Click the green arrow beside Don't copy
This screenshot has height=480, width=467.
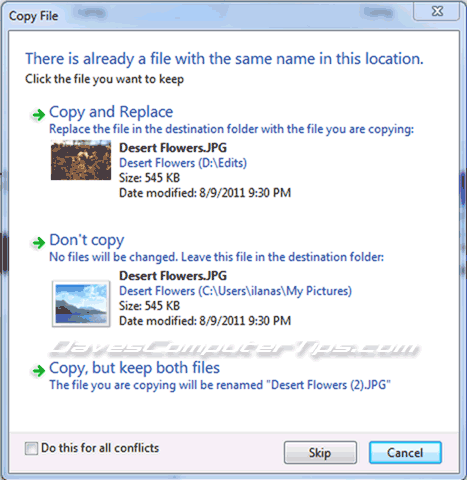point(38,243)
